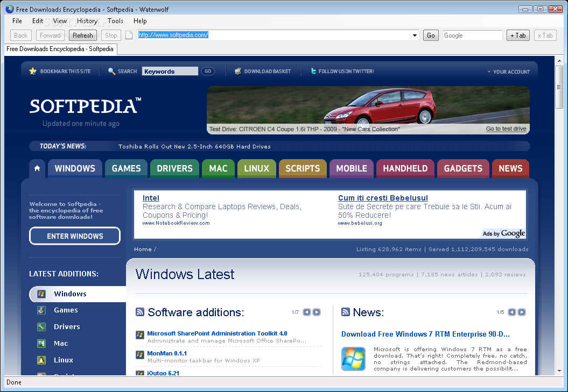Click the Mac icon in Latest Additions

pyautogui.click(x=41, y=343)
